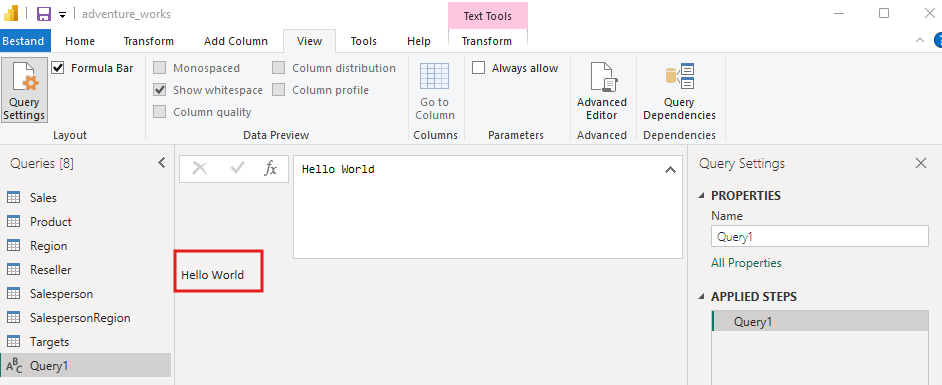This screenshot has height=385, width=942.
Task: Click the query Name input field
Action: 819,237
